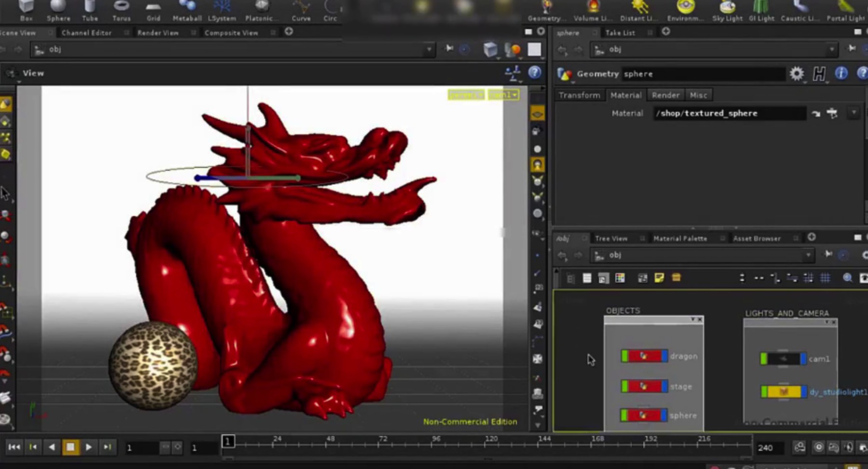
Task: Click the network search magnifier icon
Action: tap(847, 278)
